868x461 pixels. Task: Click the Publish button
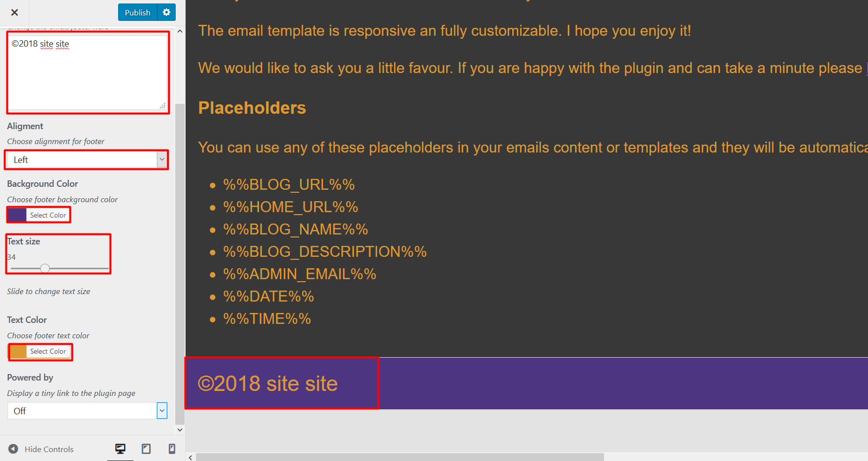coord(137,12)
